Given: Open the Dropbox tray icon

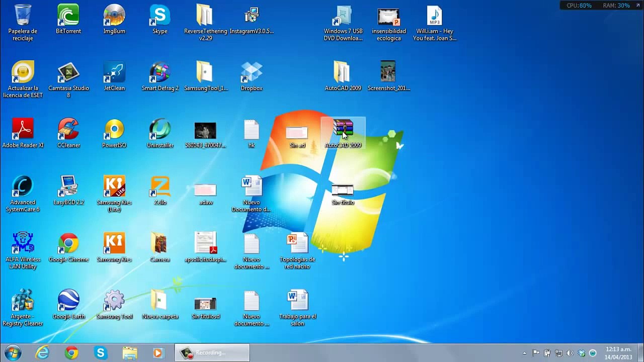Looking at the screenshot, I should pos(582,353).
